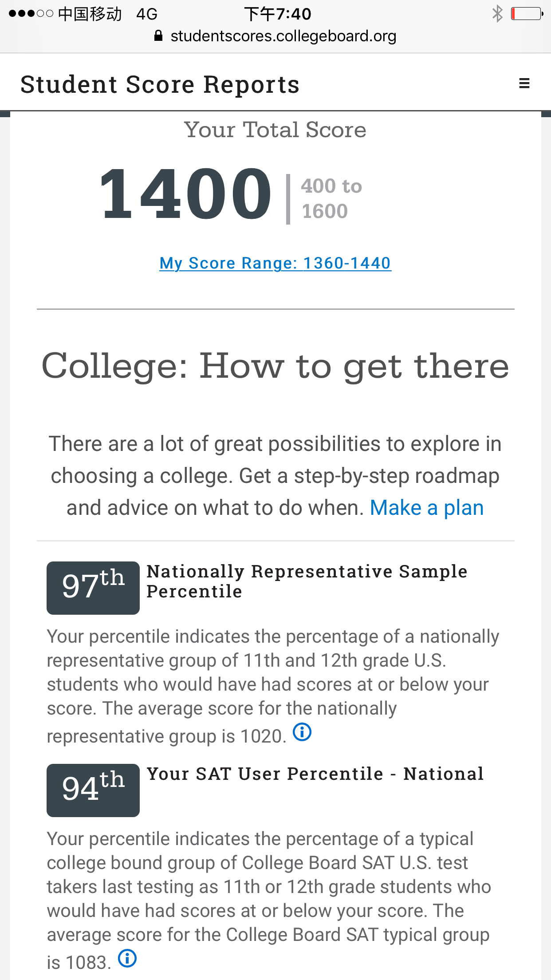
Task: Tap info icon after nationally representative average 1020
Action: 302,732
